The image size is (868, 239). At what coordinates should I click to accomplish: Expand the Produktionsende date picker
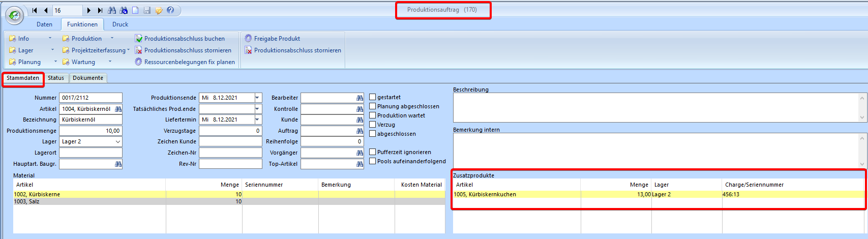(x=257, y=98)
